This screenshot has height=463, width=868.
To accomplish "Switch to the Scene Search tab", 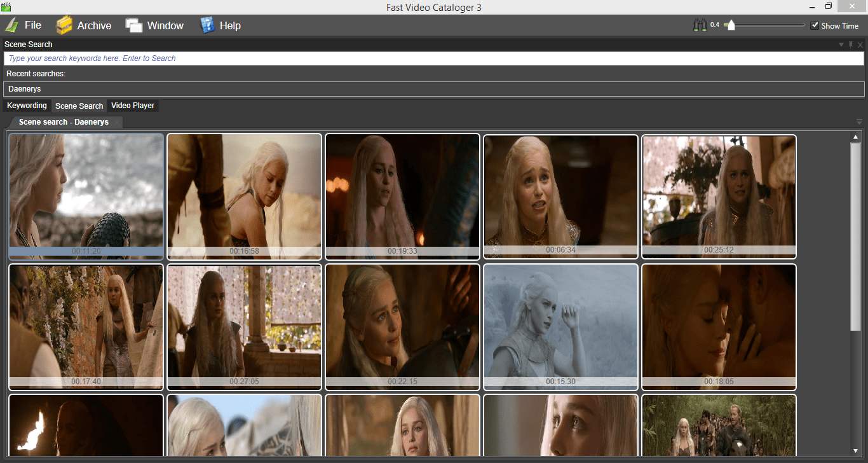I will pos(79,106).
